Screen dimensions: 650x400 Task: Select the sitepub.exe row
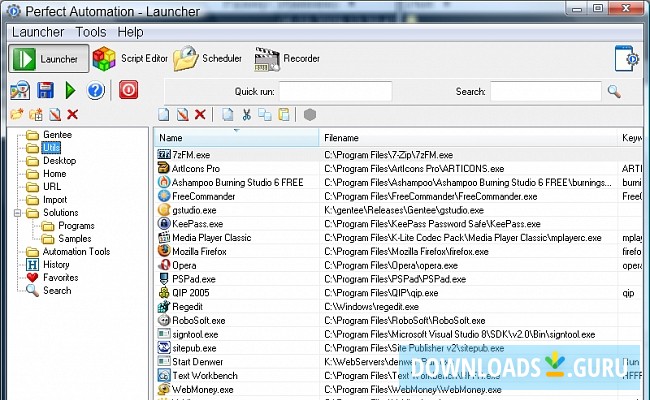398,348
